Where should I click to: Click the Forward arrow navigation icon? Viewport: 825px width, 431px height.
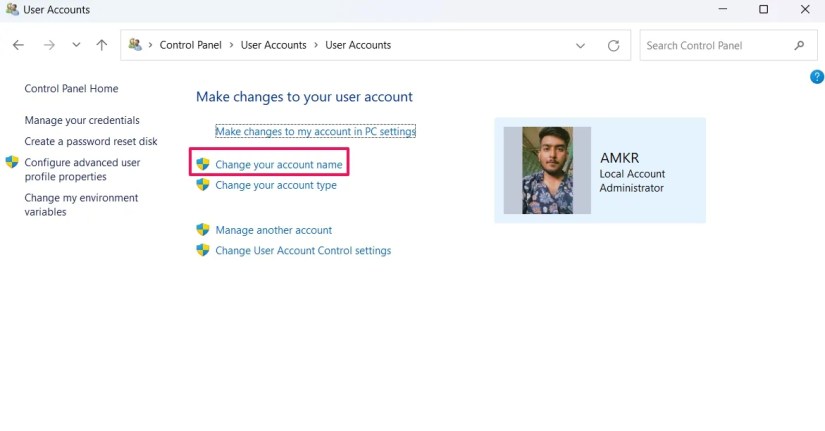(x=49, y=45)
